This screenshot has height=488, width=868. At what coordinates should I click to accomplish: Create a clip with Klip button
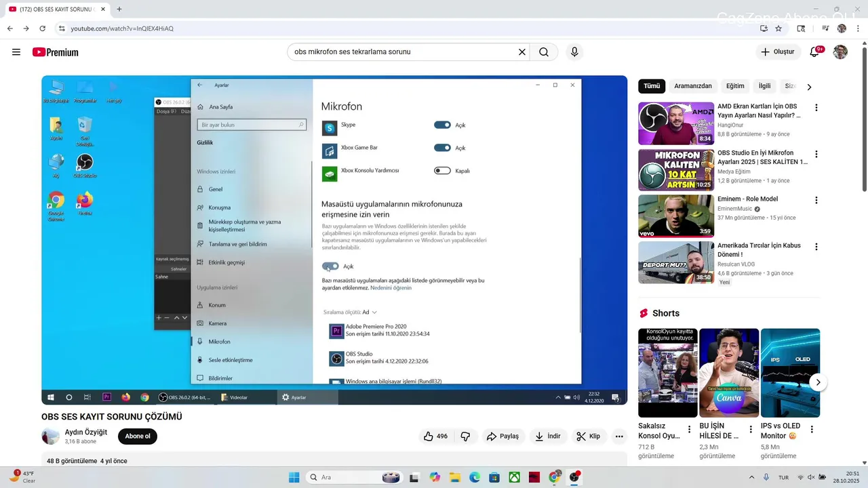click(589, 436)
